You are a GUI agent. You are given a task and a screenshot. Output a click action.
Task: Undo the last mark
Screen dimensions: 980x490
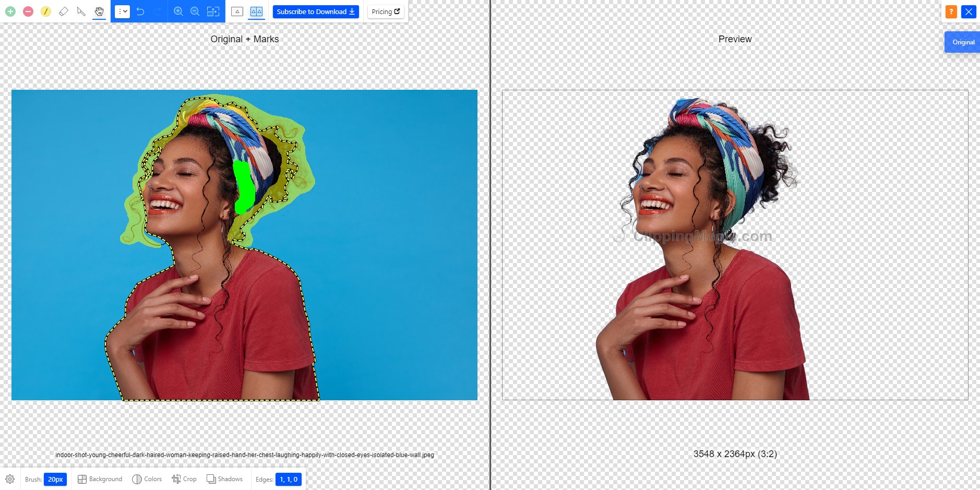point(140,11)
